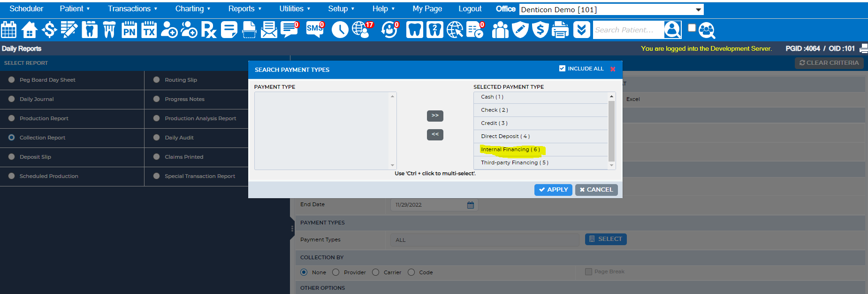Click selected payment type list scrollbar

(611, 131)
